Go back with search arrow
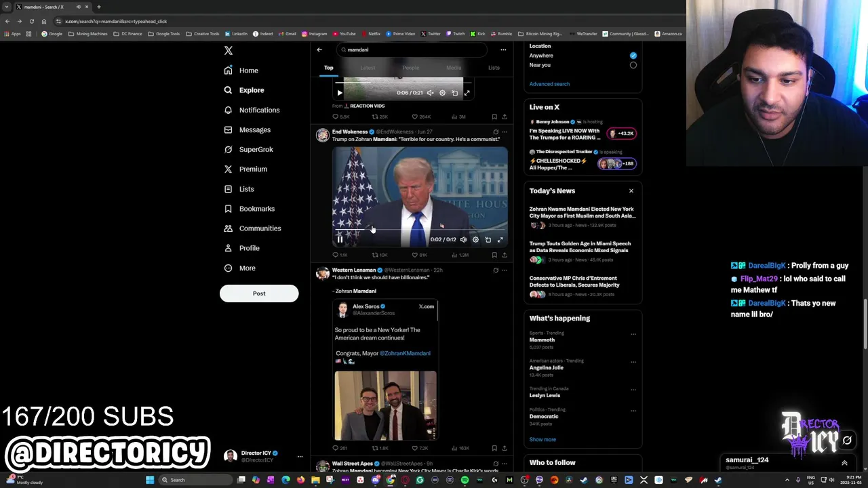The height and width of the screenshot is (488, 868). (x=319, y=49)
